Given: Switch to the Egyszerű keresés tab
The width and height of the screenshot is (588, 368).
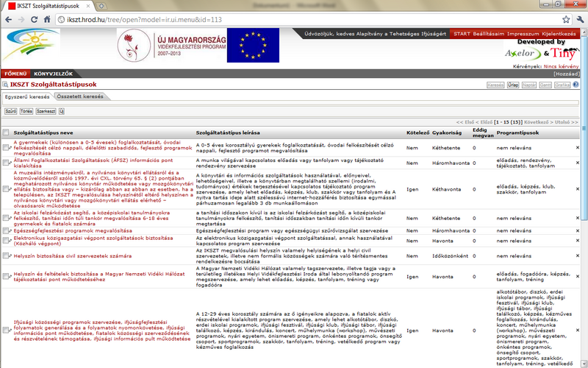Looking at the screenshot, I should [x=27, y=96].
